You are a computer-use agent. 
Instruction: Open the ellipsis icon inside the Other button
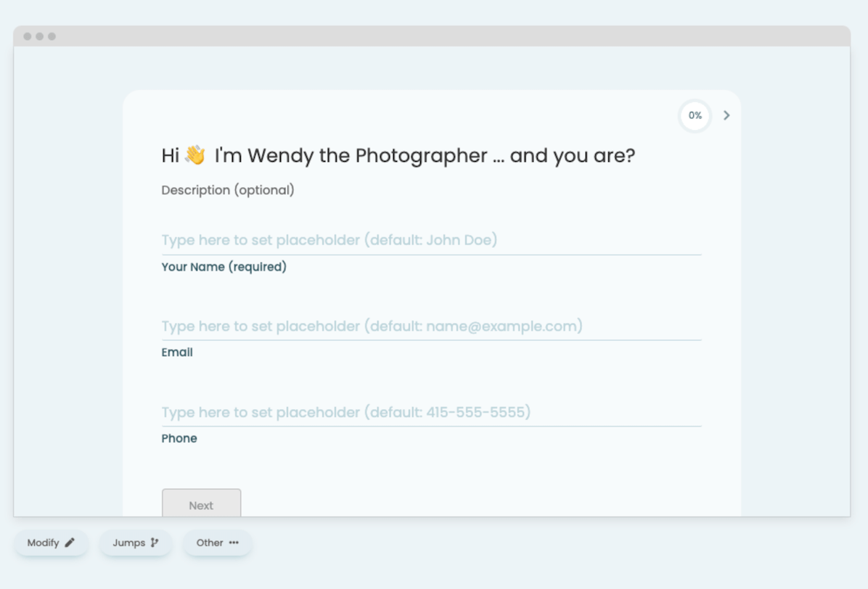(x=233, y=542)
